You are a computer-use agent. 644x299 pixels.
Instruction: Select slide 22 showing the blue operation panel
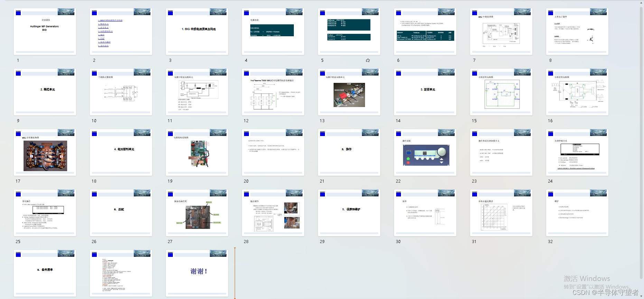tap(425, 152)
